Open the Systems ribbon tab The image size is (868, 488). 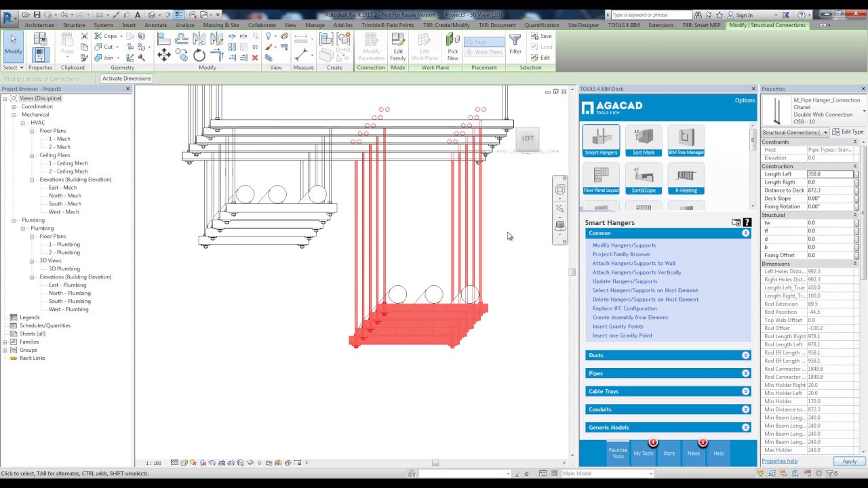coord(104,25)
